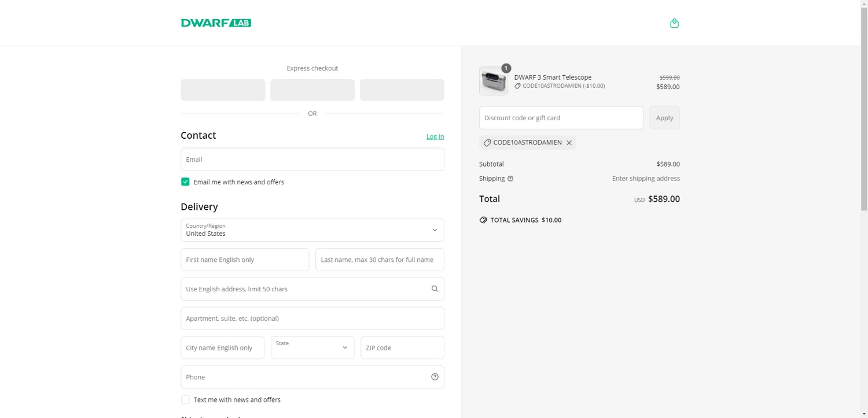Screen dimensions: 868x418
Task: Click the shipping info help icon
Action: (x=510, y=179)
